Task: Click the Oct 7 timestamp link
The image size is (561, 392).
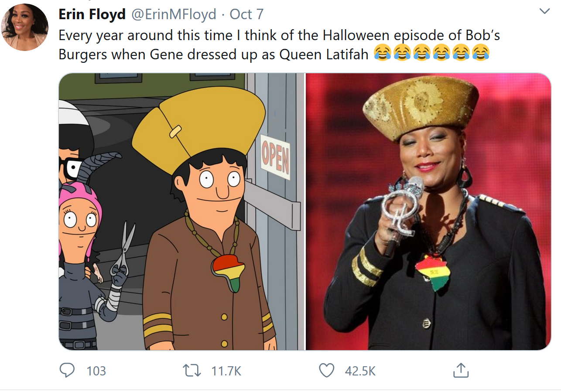Action: 246,14
